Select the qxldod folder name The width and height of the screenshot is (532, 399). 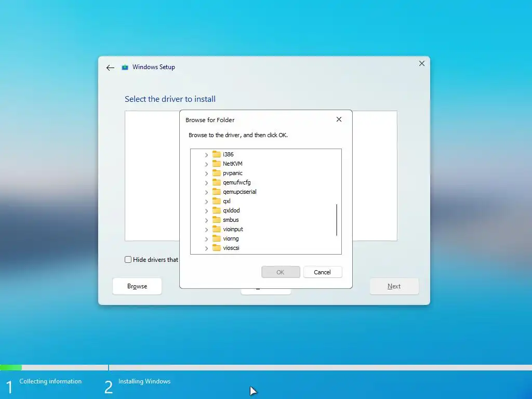coord(231,210)
